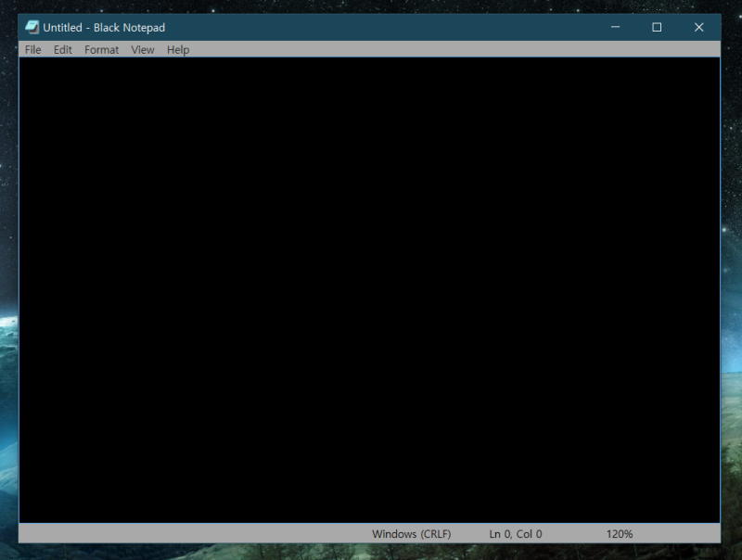The width and height of the screenshot is (742, 560).
Task: Place the cursor in the black text area
Action: coord(371,278)
